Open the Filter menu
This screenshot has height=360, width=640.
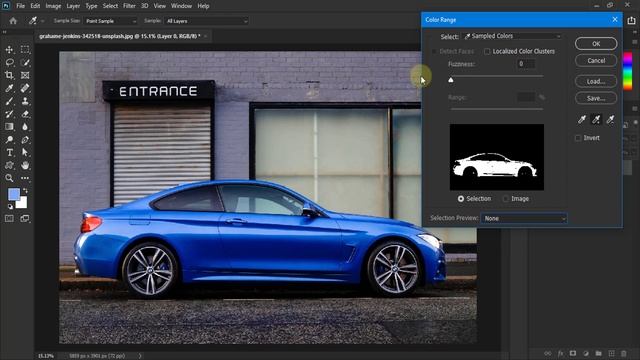pos(129,6)
